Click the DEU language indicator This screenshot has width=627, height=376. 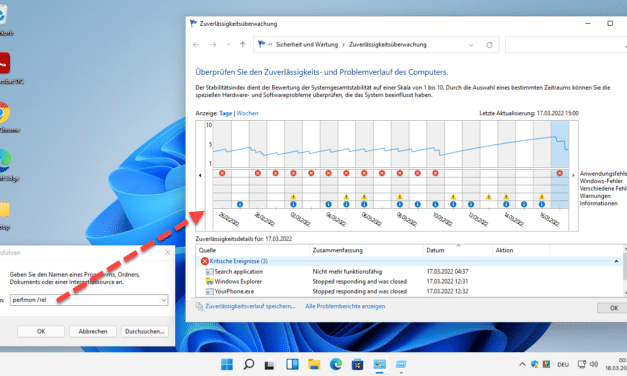tap(563, 364)
